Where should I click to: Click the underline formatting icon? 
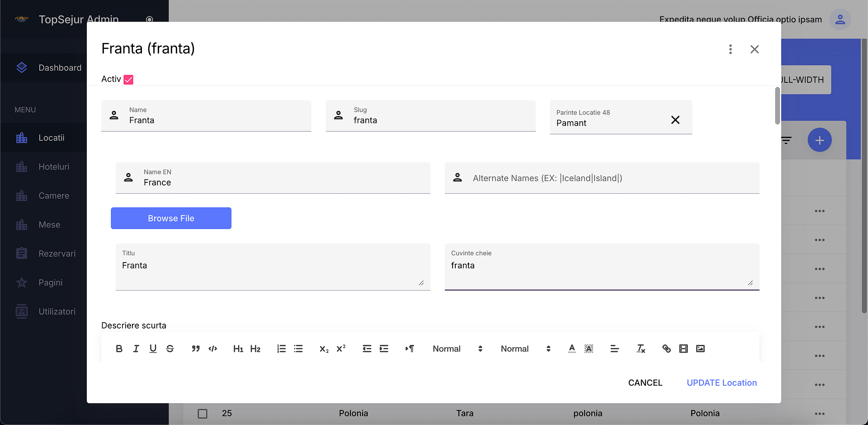(153, 349)
